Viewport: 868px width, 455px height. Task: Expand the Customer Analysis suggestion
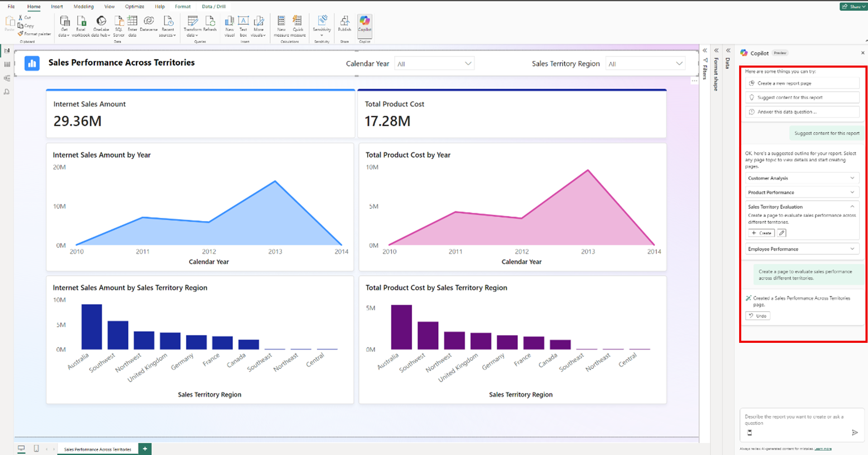[852, 178]
